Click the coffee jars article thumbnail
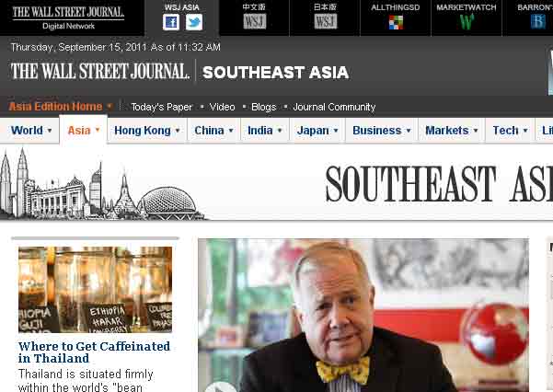The image size is (553, 392). click(x=95, y=289)
